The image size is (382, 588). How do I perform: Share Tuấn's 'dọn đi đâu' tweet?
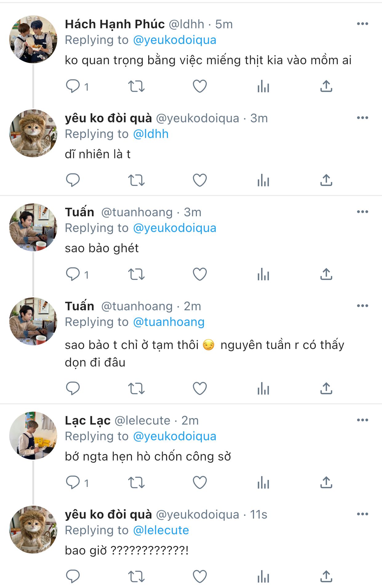coord(326,389)
